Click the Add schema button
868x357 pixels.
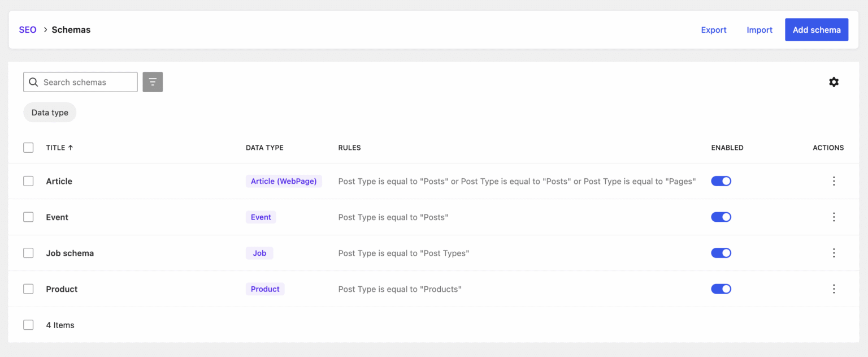817,30
